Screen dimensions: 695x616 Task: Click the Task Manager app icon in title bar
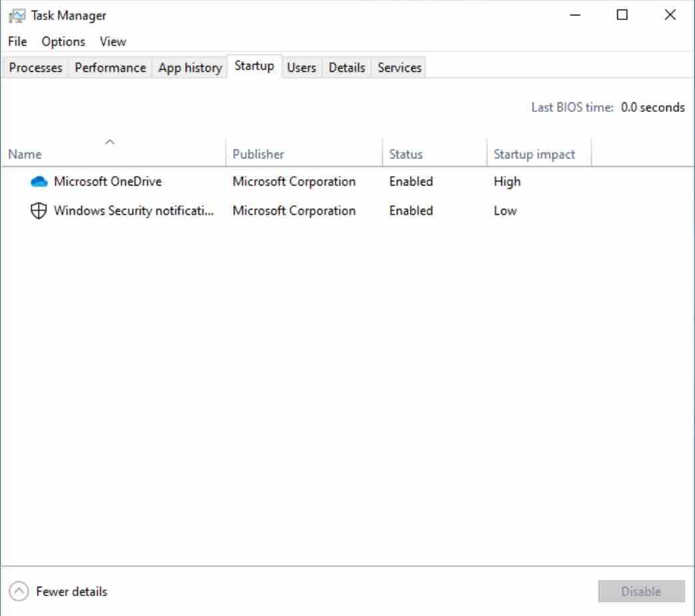(17, 15)
